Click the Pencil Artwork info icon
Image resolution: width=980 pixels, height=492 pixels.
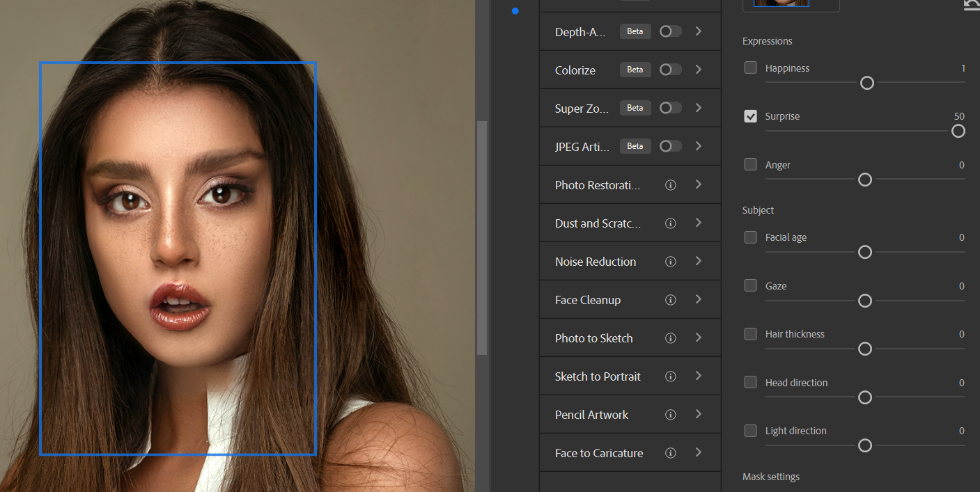point(671,415)
